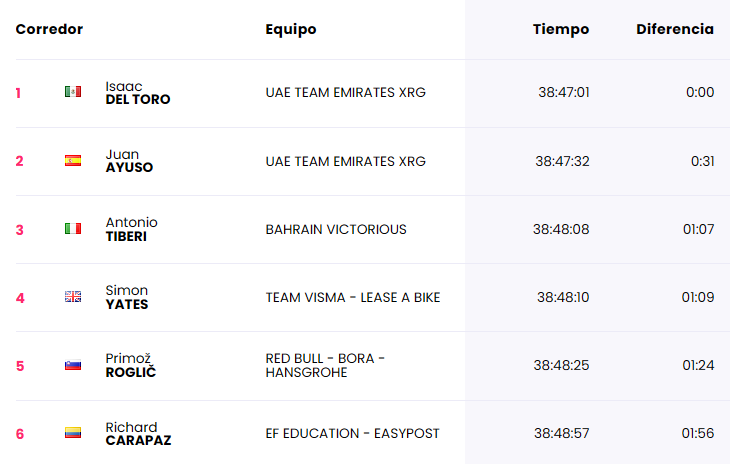Click the Colombian flag icon beside Carapaz
This screenshot has height=464, width=731.
[73, 433]
